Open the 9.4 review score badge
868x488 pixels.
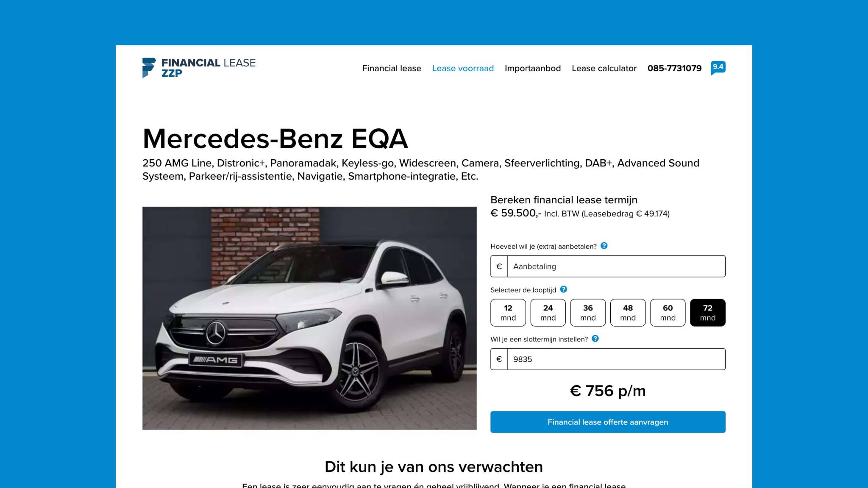coord(718,68)
